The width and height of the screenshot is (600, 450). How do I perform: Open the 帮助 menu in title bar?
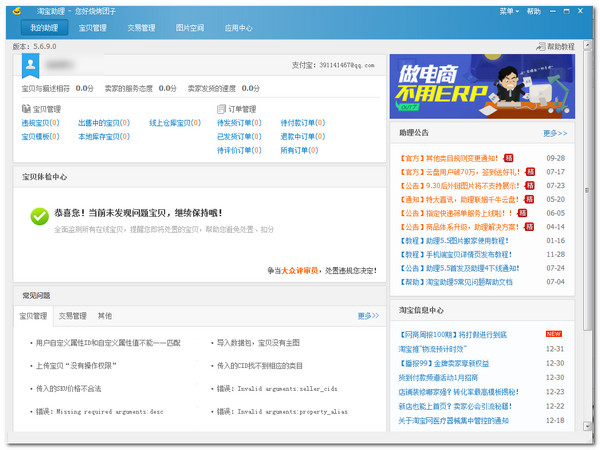[x=533, y=11]
